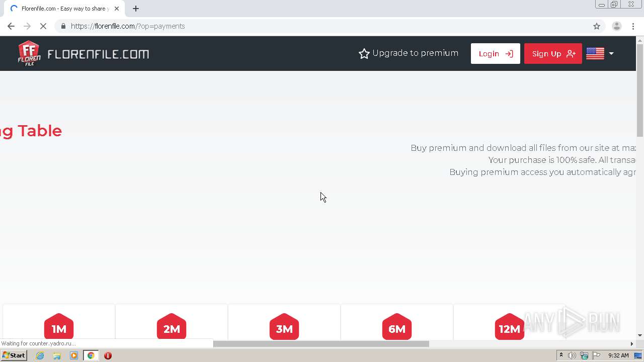Select the 6M premium plan badge
Screen dimensions: 644x362
pyautogui.click(x=397, y=327)
